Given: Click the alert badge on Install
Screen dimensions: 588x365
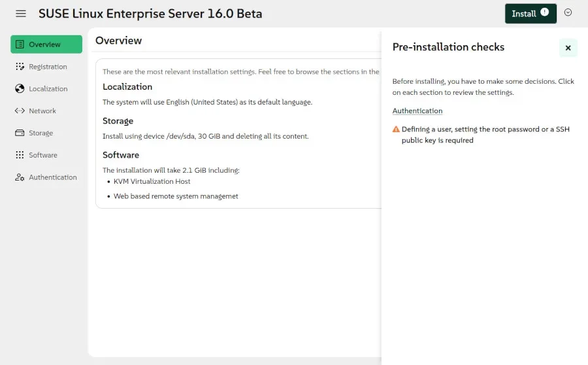Looking at the screenshot, I should [545, 12].
